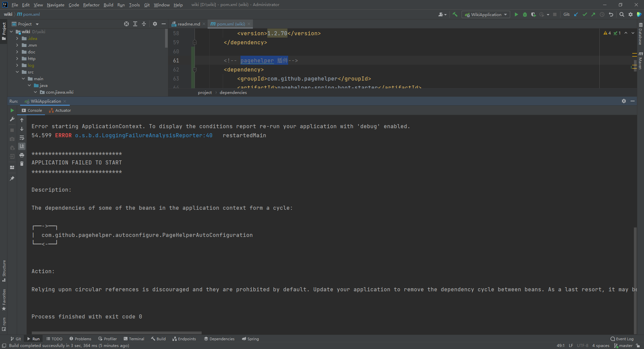Toggle npm tool window
This screenshot has height=349, width=644.
pyautogui.click(x=4, y=324)
